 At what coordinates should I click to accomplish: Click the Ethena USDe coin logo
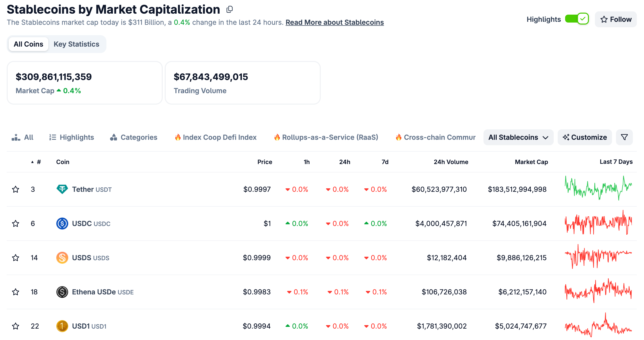(x=62, y=292)
